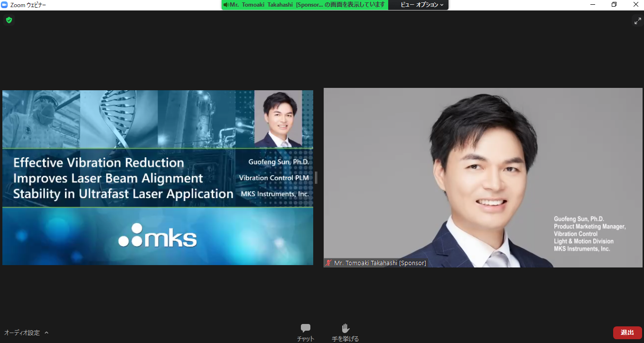The image size is (644, 343).
Task: Click the speaker video of Mr. Tomoaki Takahashi
Action: tap(483, 178)
